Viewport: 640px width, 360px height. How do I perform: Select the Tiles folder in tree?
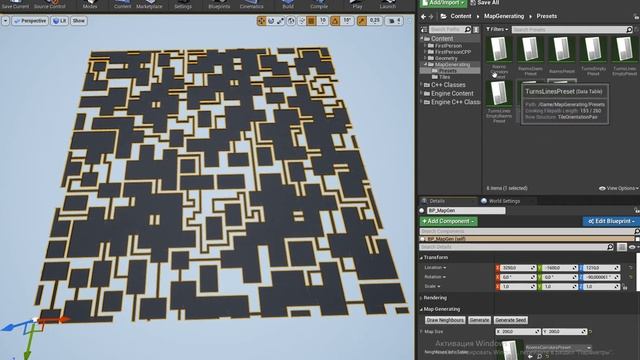[x=444, y=77]
